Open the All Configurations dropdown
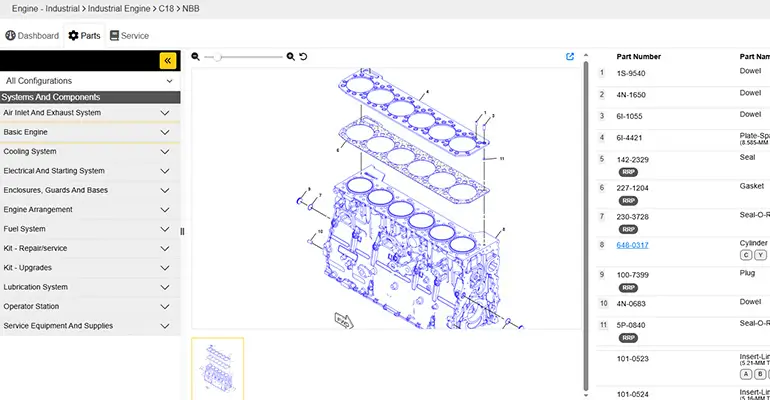This screenshot has width=770, height=400. pyautogui.click(x=90, y=81)
